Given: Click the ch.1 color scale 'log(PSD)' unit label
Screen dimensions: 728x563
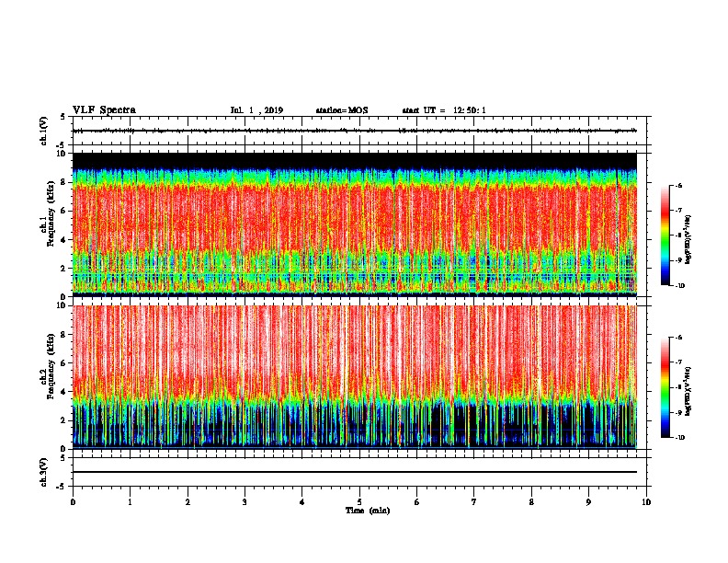Looking at the screenshot, I should click(688, 239).
